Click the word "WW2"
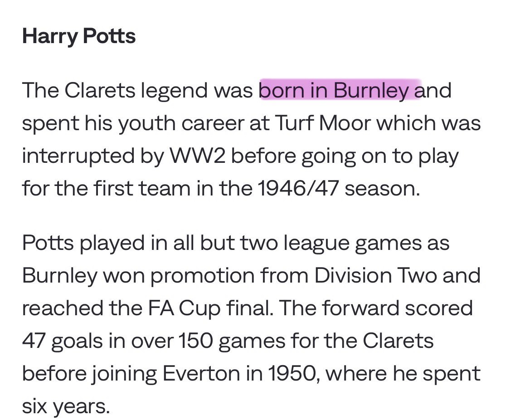 coord(199,156)
